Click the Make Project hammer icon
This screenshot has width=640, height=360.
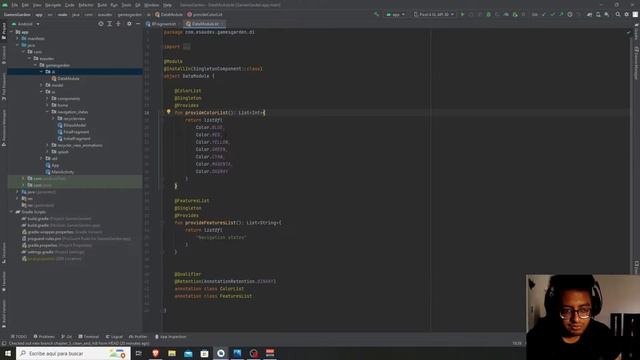tap(376, 14)
